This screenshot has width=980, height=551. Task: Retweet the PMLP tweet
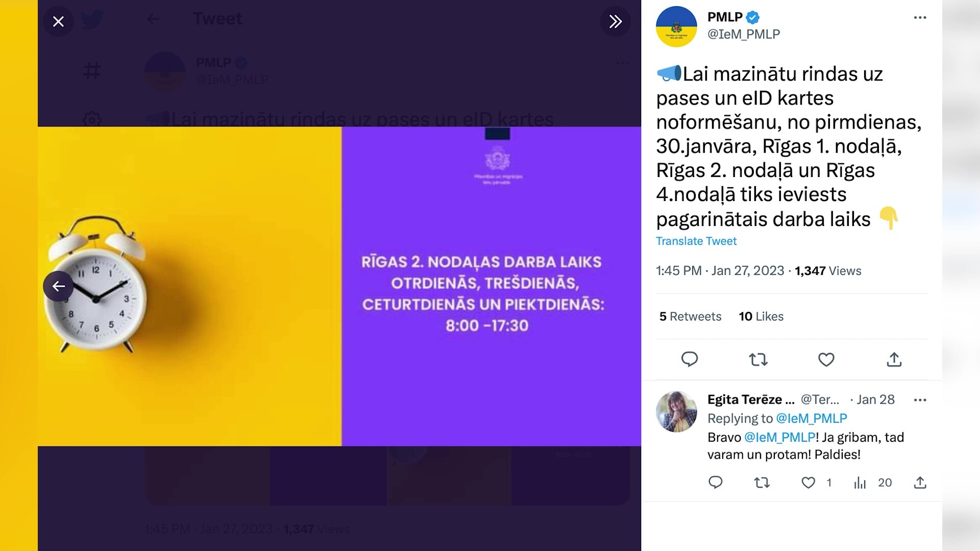(x=758, y=360)
